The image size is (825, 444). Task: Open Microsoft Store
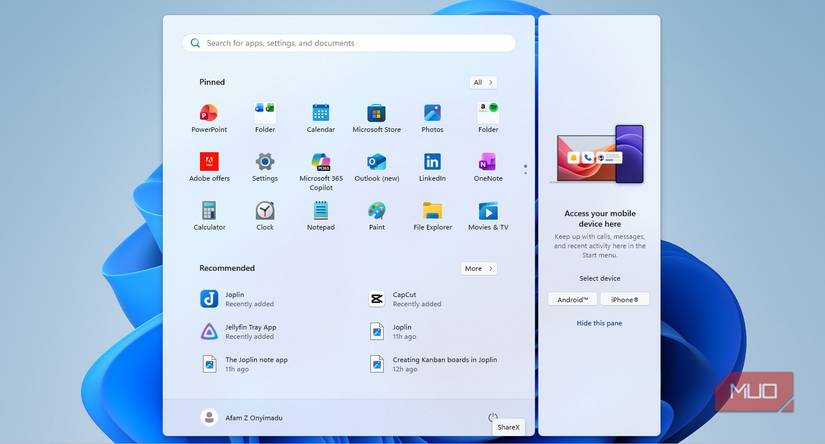tap(377, 118)
